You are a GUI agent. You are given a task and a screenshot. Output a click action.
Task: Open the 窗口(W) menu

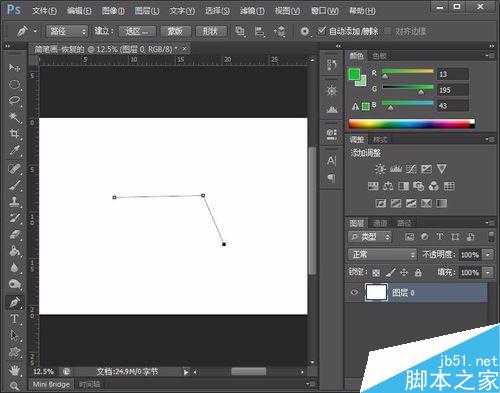(x=325, y=11)
